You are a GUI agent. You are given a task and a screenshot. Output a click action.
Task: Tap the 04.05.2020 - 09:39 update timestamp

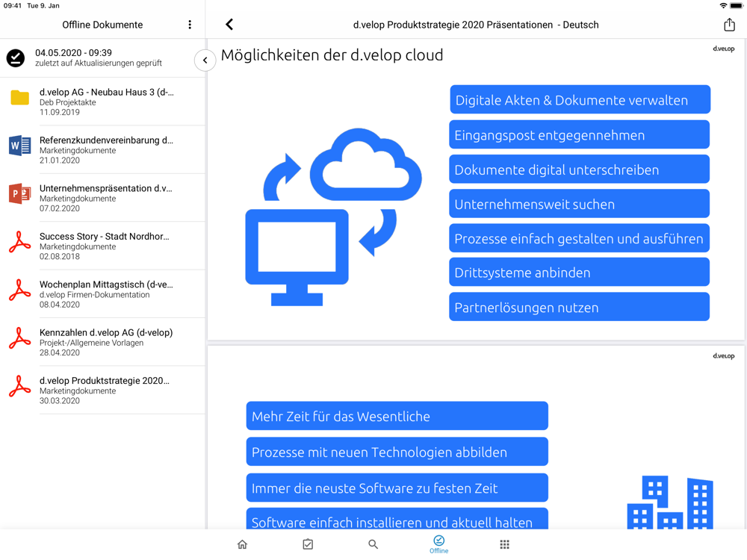pyautogui.click(x=73, y=53)
